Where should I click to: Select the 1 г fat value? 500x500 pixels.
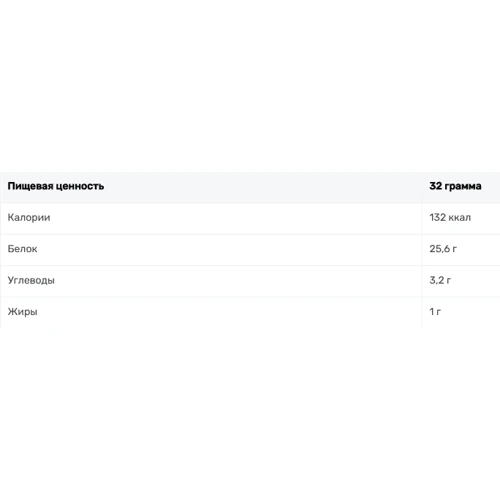435,312
